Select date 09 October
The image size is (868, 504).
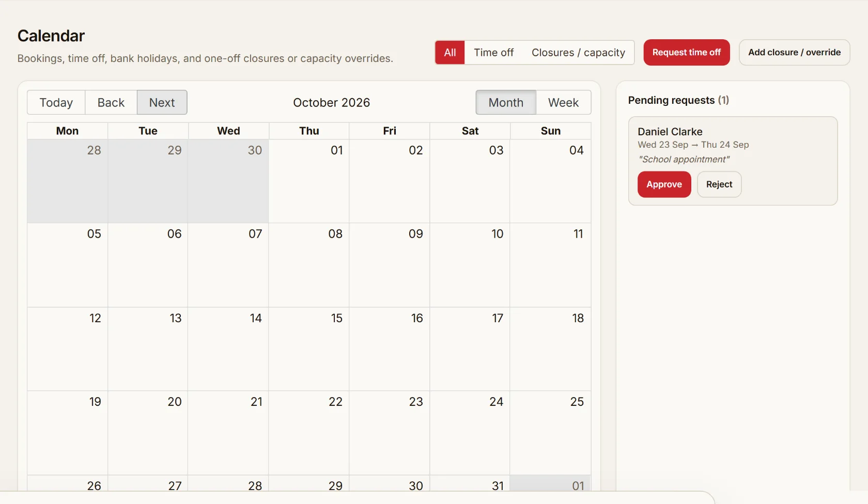click(x=416, y=234)
